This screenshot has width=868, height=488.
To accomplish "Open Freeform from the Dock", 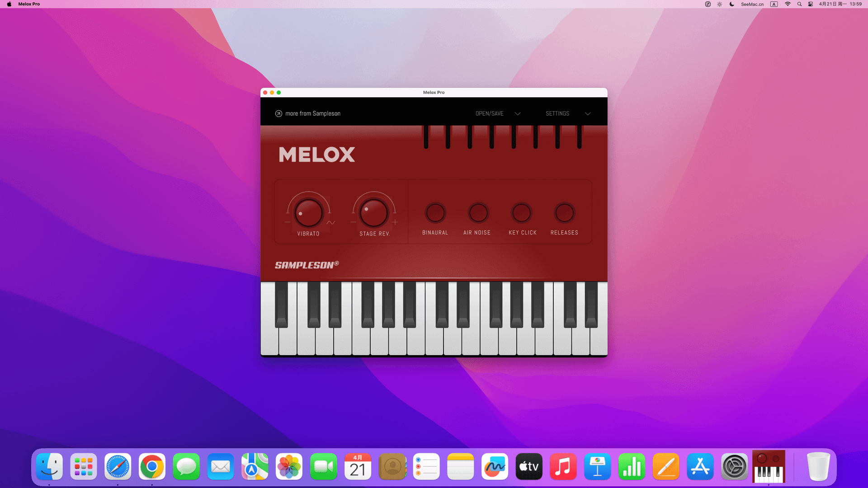I will (x=495, y=466).
